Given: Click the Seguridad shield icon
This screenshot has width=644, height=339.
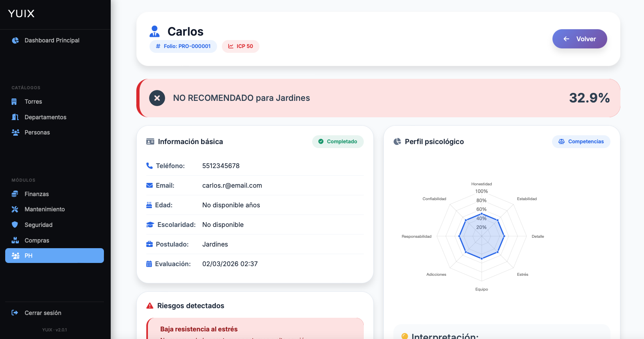Looking at the screenshot, I should [15, 225].
